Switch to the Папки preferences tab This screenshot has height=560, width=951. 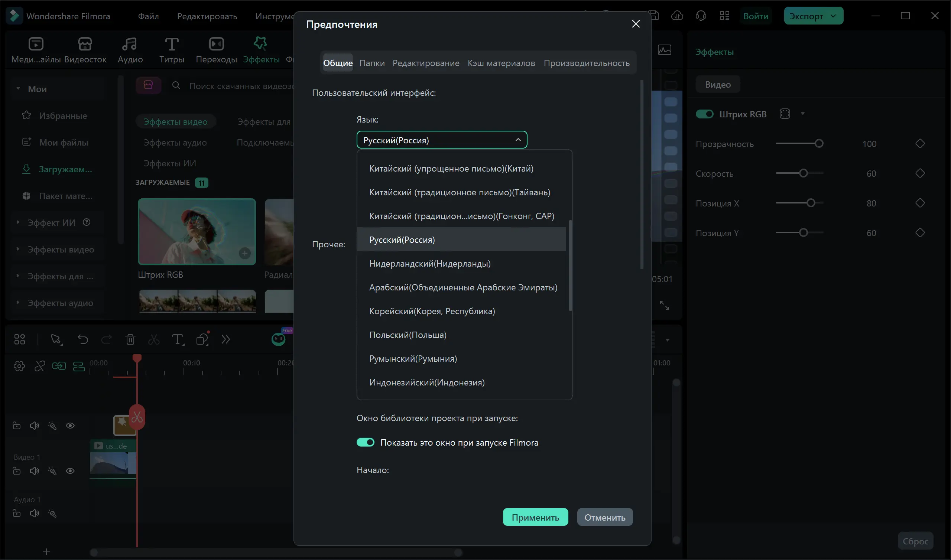point(372,63)
